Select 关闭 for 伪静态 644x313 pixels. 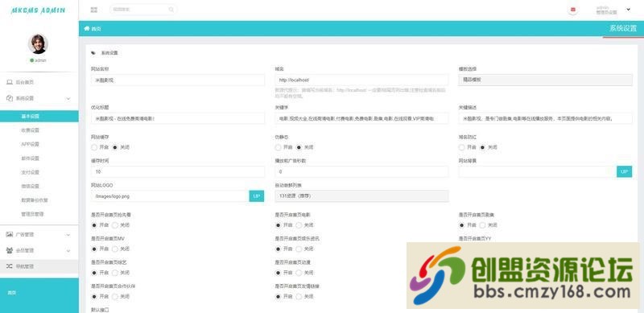(x=299, y=147)
